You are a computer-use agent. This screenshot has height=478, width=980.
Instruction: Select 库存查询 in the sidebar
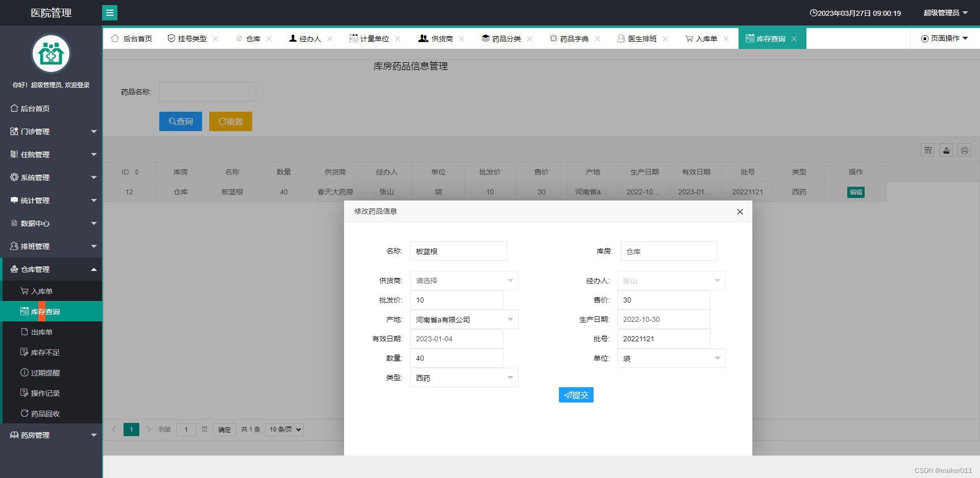coord(52,312)
